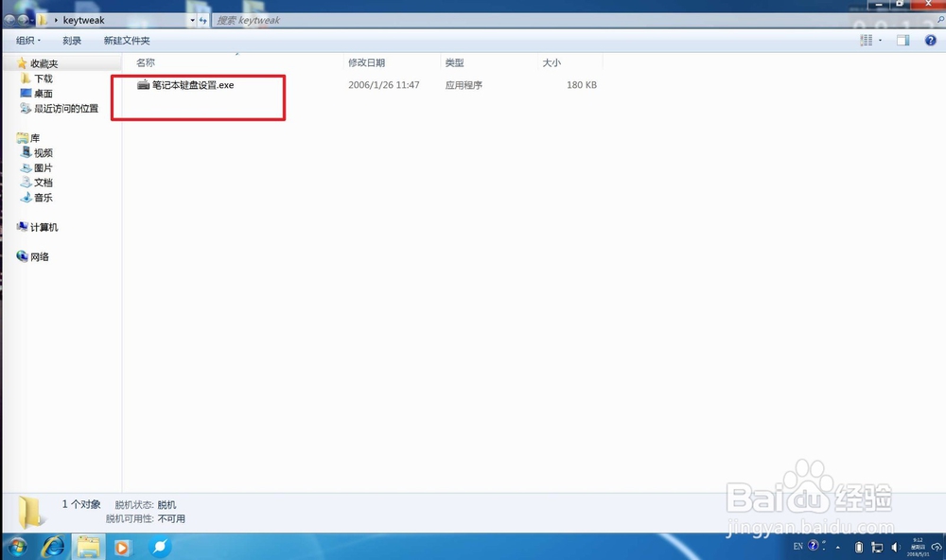Click the 刻录 menu command
The height and width of the screenshot is (560, 946).
tap(72, 40)
